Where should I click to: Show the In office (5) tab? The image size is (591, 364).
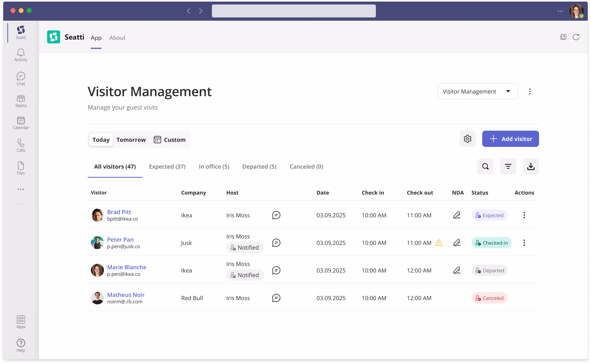click(x=214, y=167)
